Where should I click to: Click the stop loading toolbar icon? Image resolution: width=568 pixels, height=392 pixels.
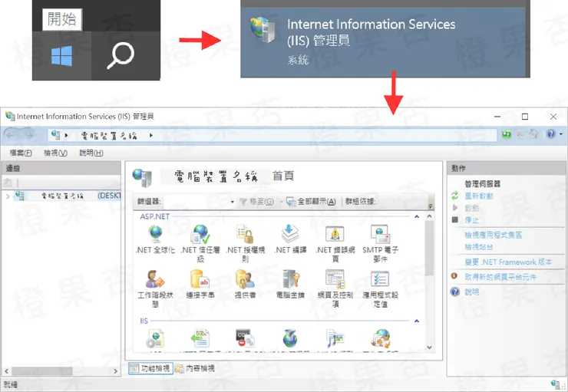pos(520,134)
